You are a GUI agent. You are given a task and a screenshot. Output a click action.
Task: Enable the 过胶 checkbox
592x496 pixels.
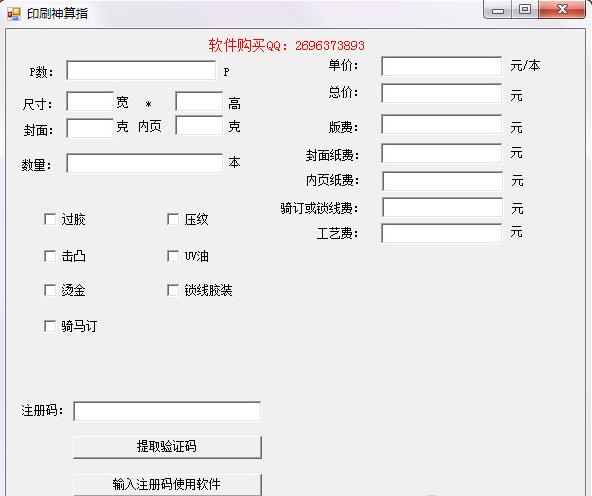click(50, 219)
